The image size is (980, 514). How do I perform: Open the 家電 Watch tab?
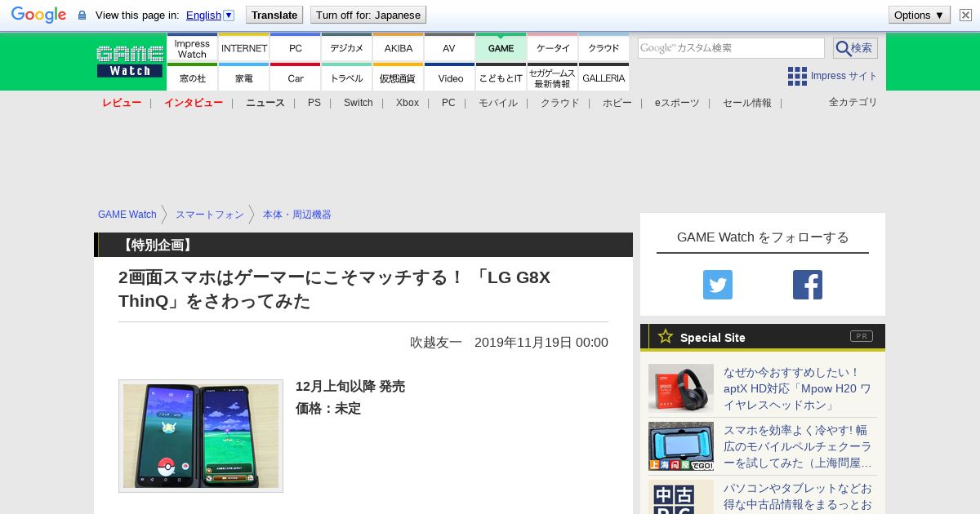point(244,78)
